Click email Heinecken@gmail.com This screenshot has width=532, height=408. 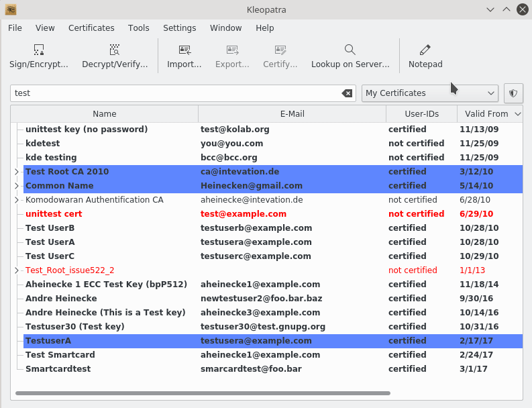coord(252,186)
